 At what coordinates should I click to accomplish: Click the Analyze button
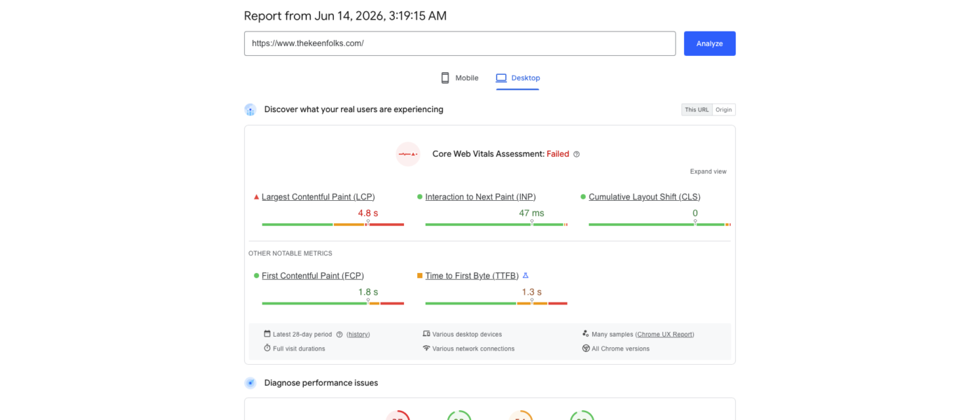[x=710, y=43]
